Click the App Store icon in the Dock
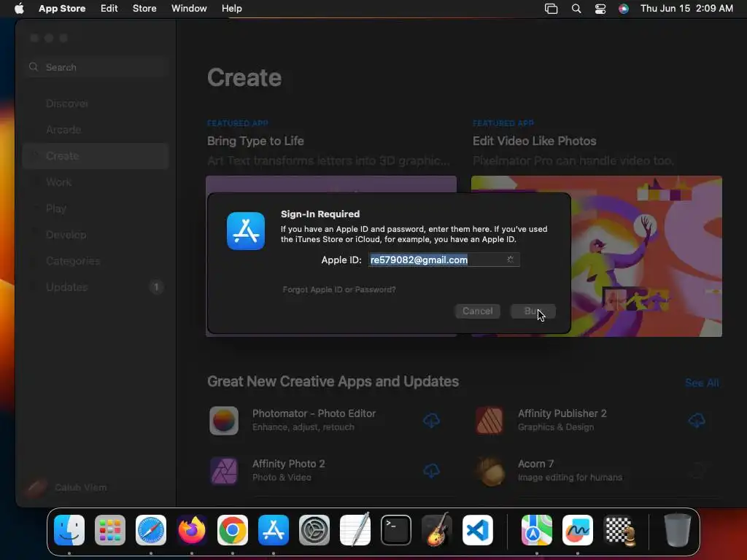The height and width of the screenshot is (560, 747). point(274,530)
